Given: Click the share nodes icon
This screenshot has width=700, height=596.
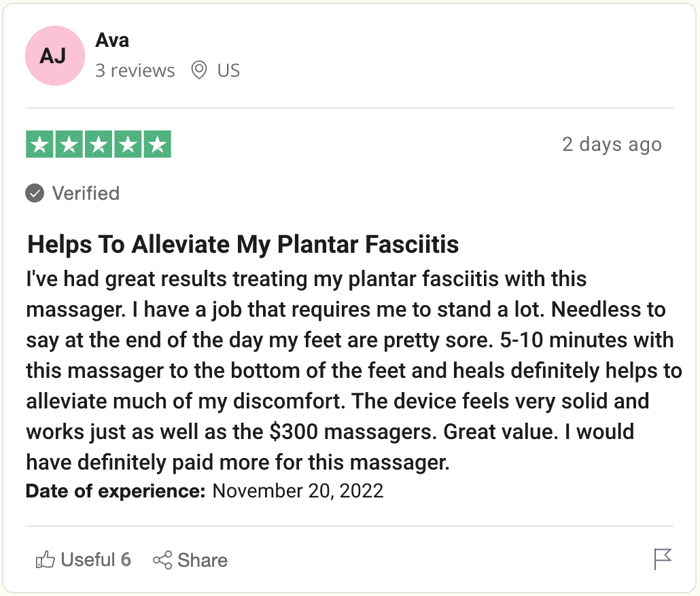Looking at the screenshot, I should [162, 560].
